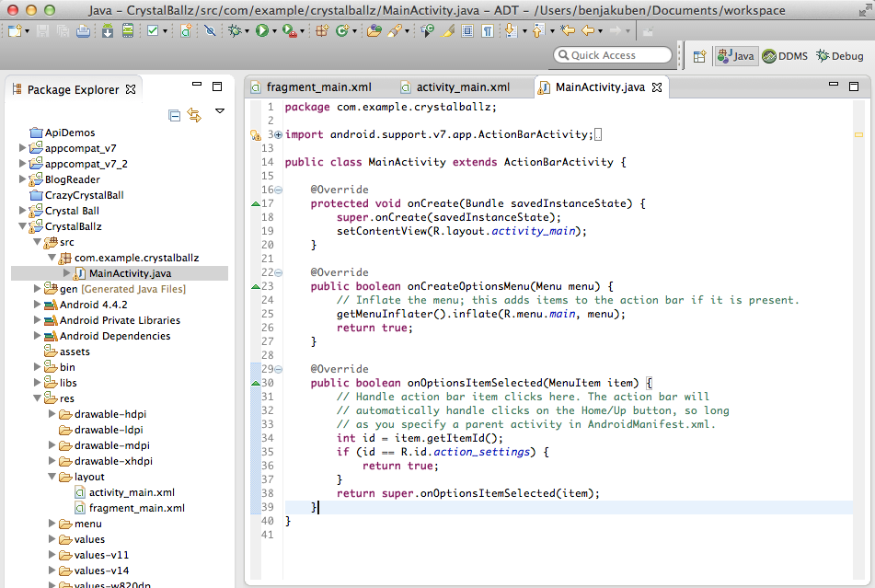
Task: Open the Android Virtual Device Manager
Action: tap(126, 31)
